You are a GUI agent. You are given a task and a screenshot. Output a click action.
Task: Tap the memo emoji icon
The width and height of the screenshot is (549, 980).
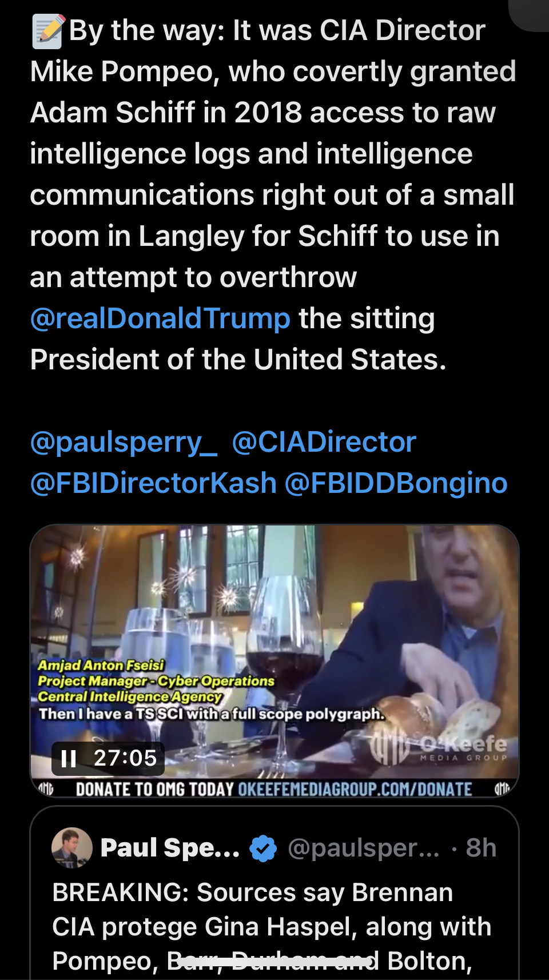(48, 31)
